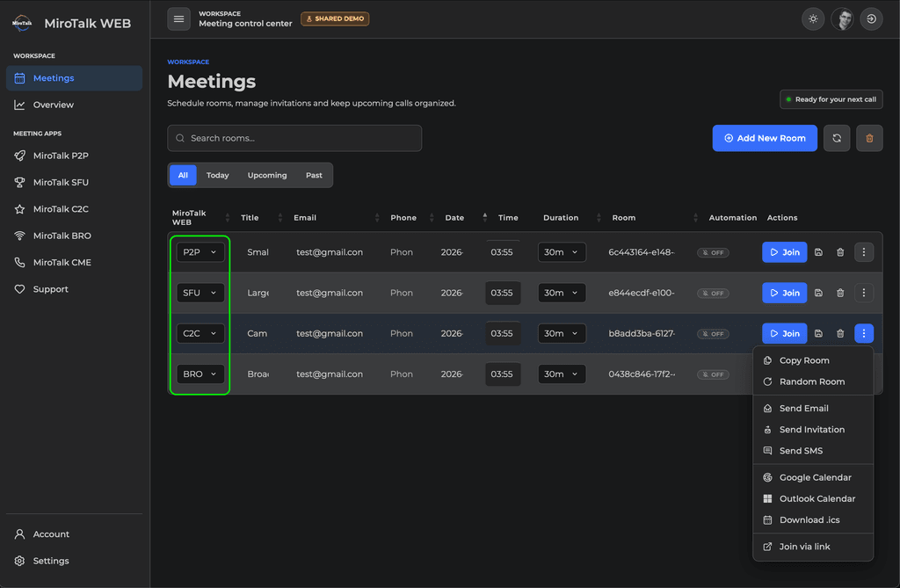Open 30m duration dropdown in BRO row

pyautogui.click(x=562, y=374)
